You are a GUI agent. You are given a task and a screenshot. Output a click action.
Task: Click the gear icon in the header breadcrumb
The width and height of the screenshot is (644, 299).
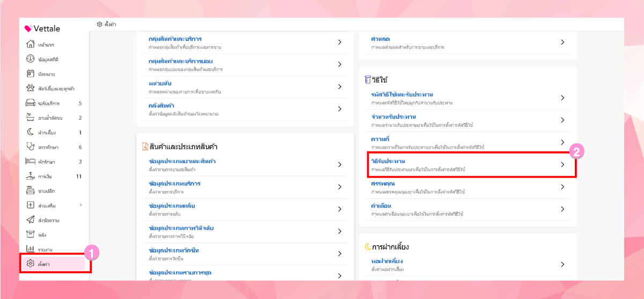pos(99,24)
